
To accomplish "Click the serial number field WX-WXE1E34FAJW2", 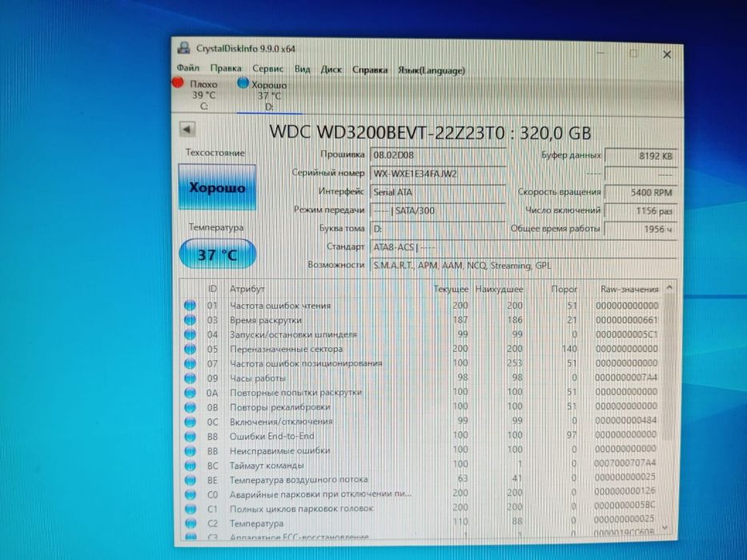I will [437, 174].
